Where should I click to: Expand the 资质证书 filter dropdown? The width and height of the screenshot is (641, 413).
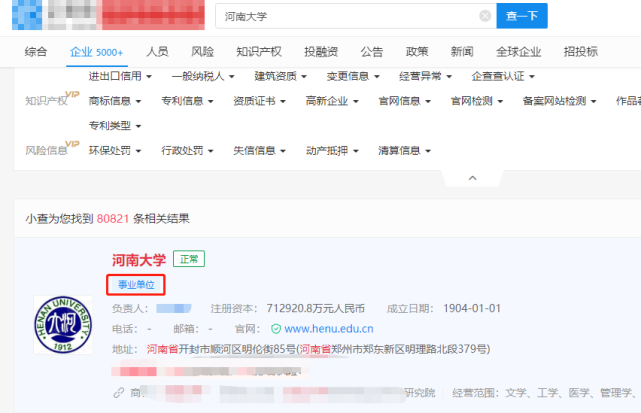pos(259,101)
